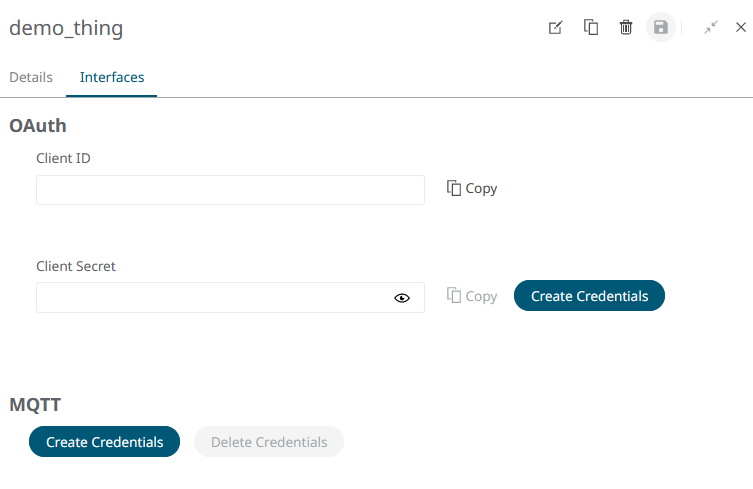Click the Delete Credentials button under MQTT

pyautogui.click(x=269, y=441)
